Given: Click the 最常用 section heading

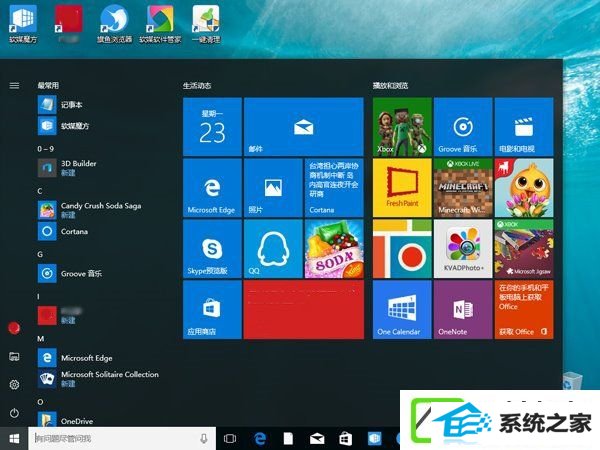Looking at the screenshot, I should (48, 85).
